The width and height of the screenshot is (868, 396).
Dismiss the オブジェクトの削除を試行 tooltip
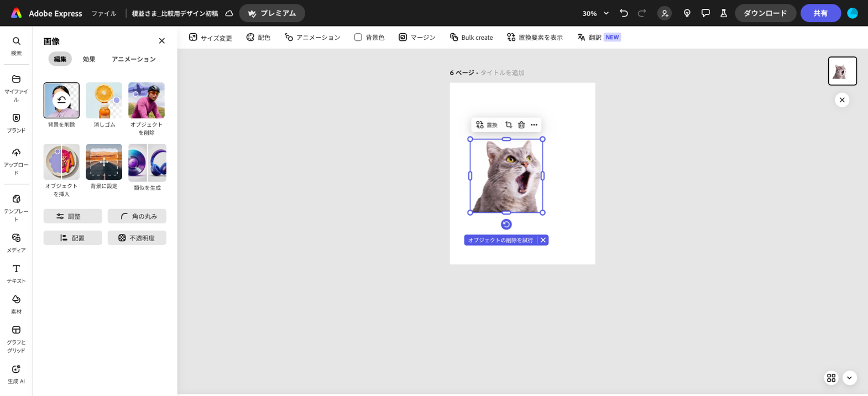pos(543,240)
